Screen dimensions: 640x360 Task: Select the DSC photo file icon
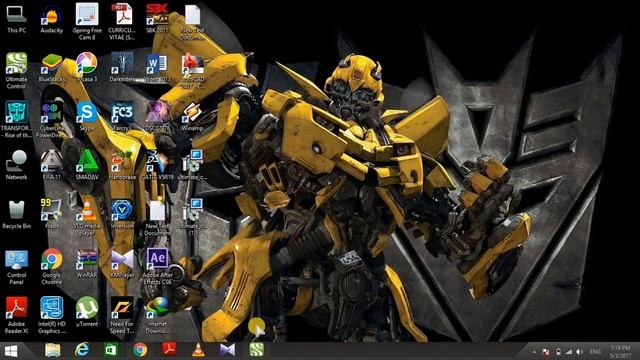coord(157,117)
